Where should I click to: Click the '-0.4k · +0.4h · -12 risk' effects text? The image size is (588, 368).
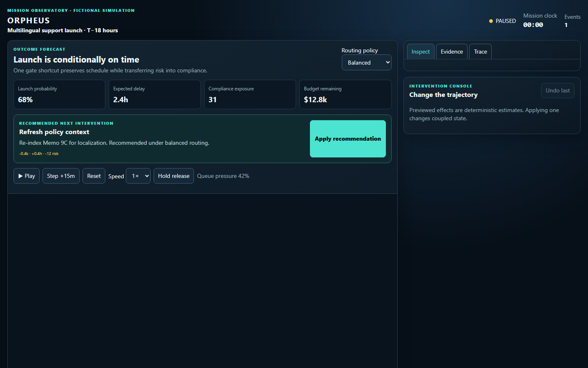tap(39, 154)
